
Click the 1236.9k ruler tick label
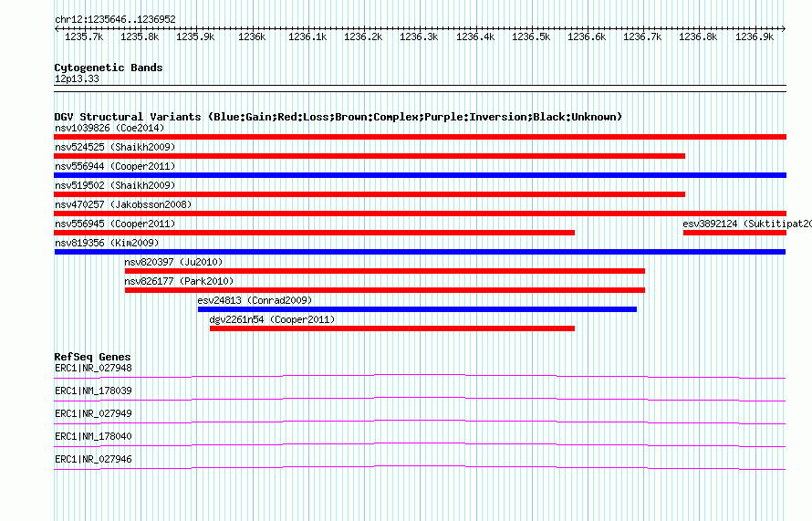(755, 36)
